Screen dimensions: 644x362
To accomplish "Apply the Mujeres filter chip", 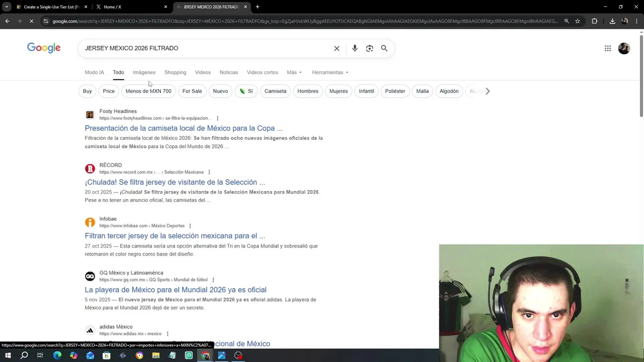I will (x=339, y=91).
